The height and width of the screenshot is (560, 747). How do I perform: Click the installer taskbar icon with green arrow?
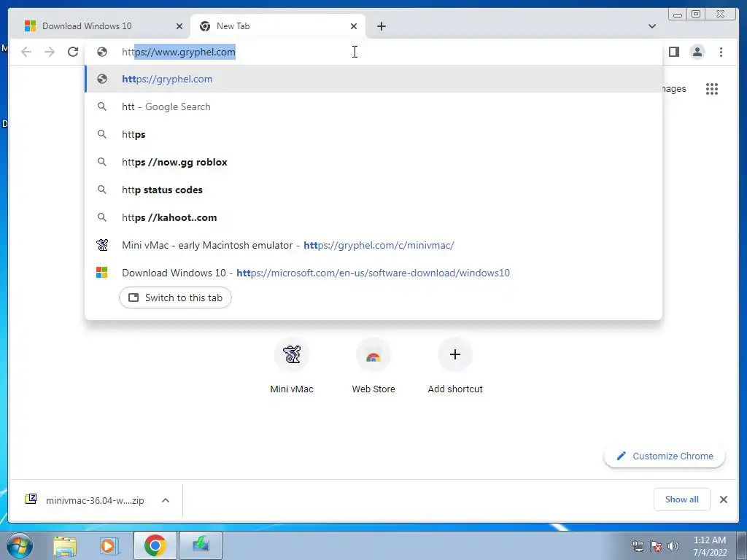point(201,545)
